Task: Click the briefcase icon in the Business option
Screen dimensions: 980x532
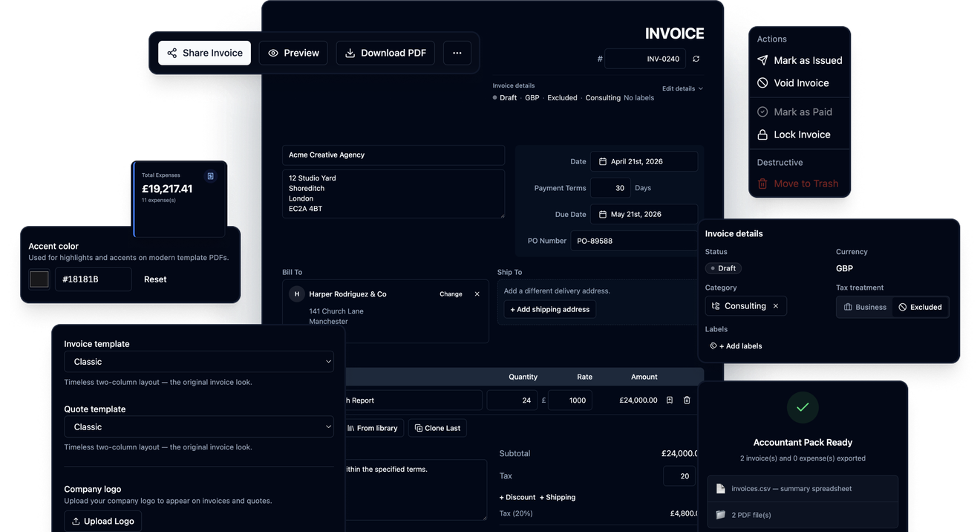Action: (x=848, y=307)
